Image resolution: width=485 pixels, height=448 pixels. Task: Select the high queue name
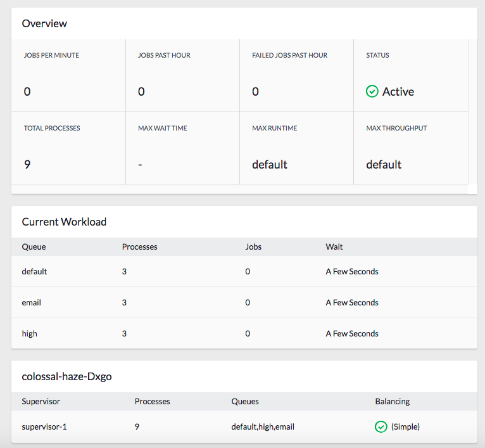click(x=29, y=334)
